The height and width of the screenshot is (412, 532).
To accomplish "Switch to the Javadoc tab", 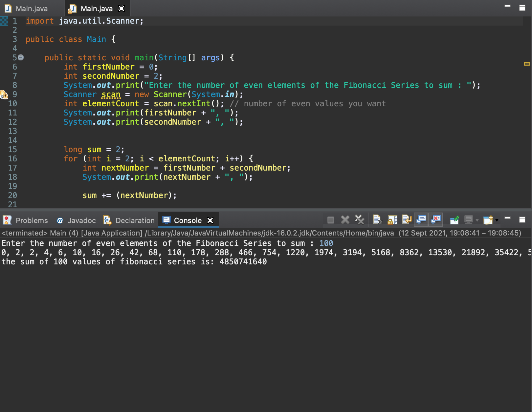I will [x=76, y=220].
